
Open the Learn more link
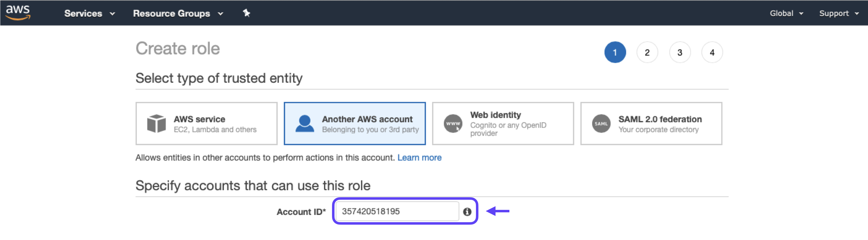click(x=419, y=158)
